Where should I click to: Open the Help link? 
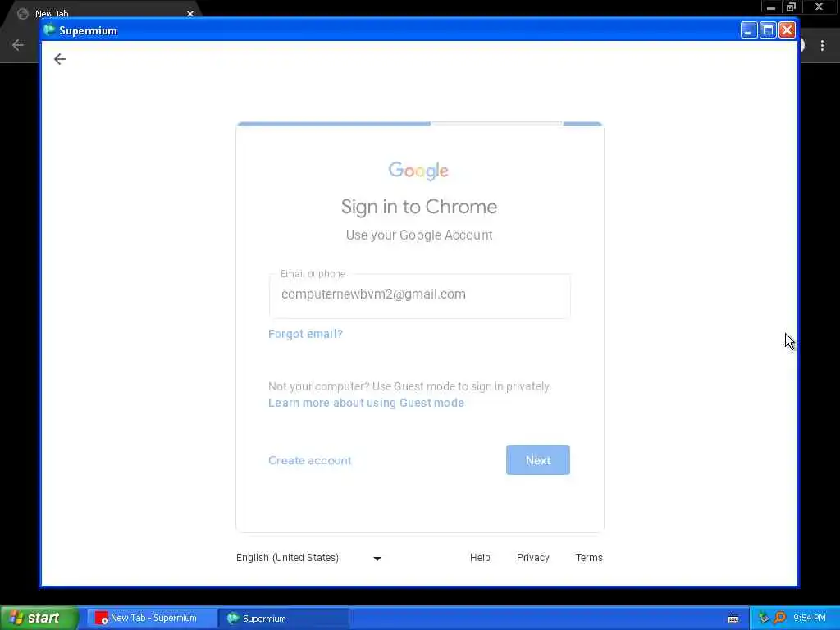pos(480,558)
